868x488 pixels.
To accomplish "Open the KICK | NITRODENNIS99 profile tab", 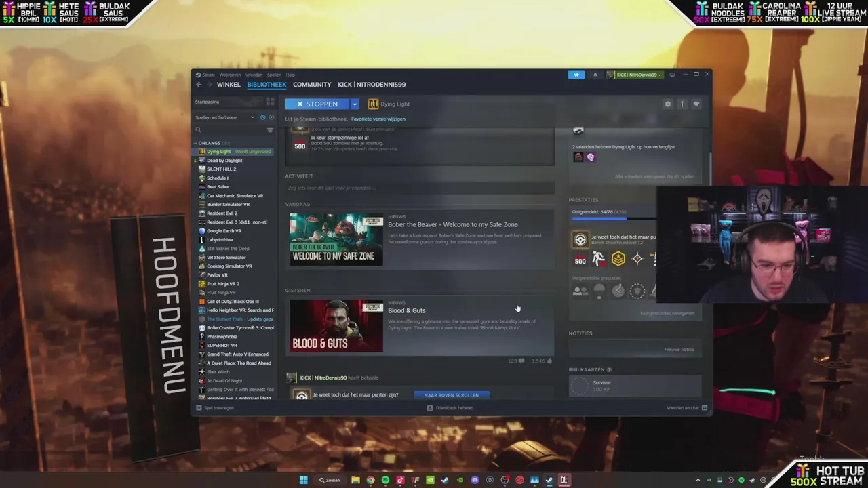I will point(372,85).
